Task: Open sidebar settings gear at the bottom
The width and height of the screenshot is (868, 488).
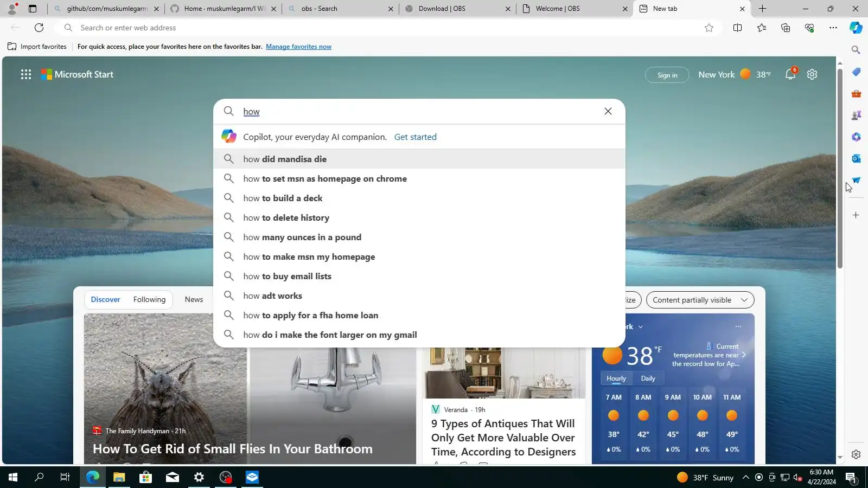Action: click(x=856, y=454)
